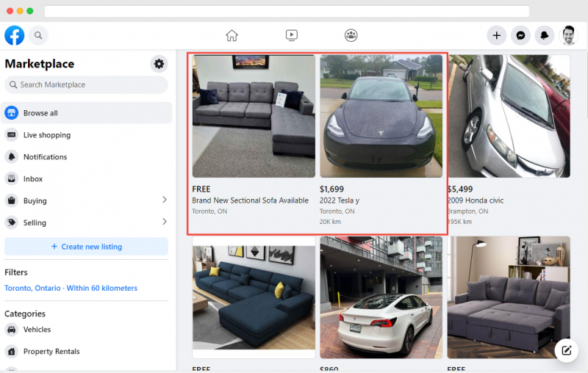Image resolution: width=588 pixels, height=373 pixels.
Task: Click the plus Create menu icon
Action: point(497,35)
